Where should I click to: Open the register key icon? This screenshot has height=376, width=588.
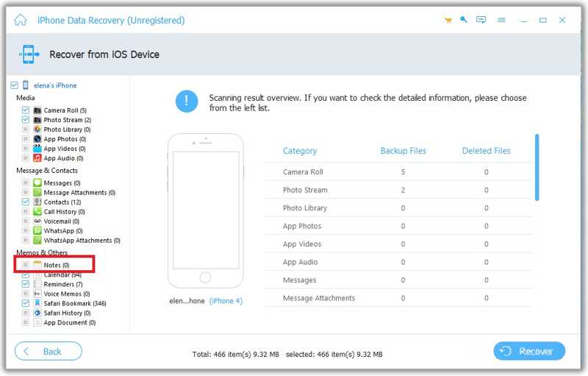point(464,20)
